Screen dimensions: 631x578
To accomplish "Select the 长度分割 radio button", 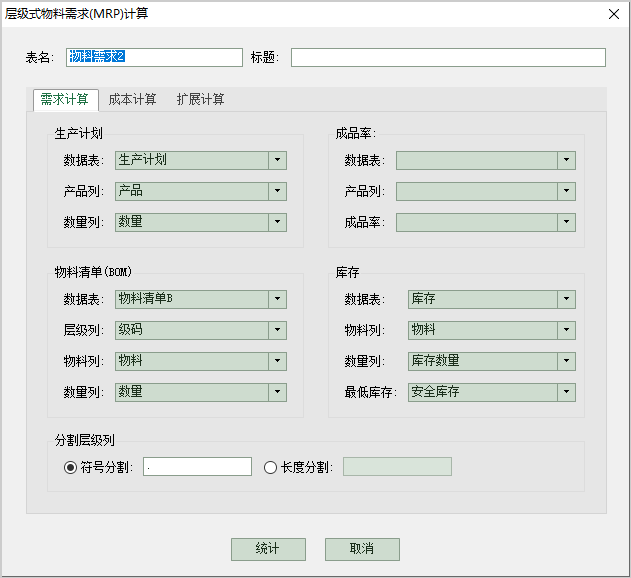I will pos(270,467).
